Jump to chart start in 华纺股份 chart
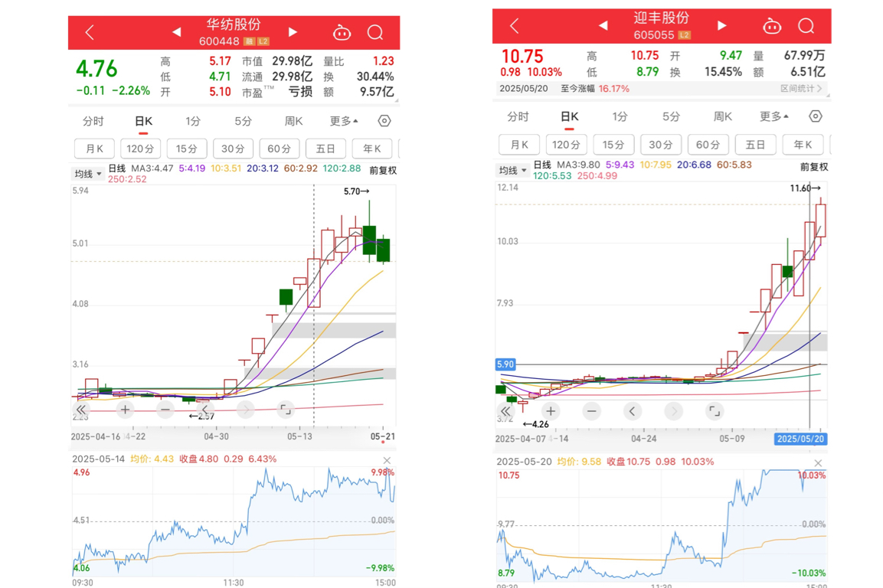Image resolution: width=883 pixels, height=588 pixels. [81, 410]
